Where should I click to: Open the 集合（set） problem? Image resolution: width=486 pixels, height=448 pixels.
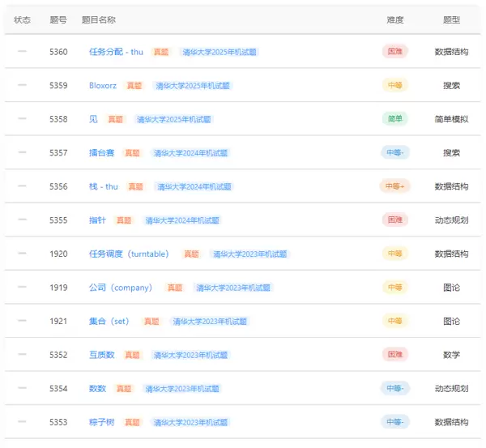pos(109,322)
